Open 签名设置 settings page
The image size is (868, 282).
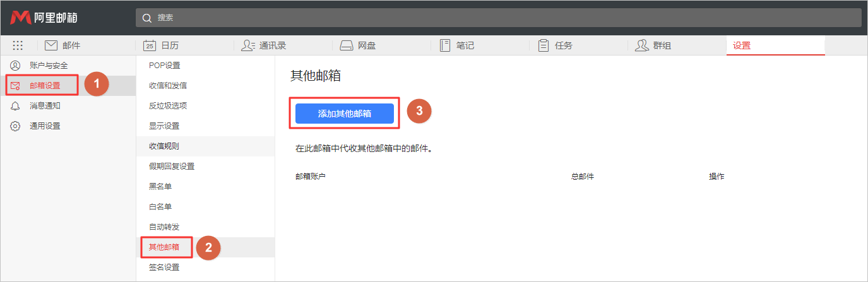click(x=164, y=267)
